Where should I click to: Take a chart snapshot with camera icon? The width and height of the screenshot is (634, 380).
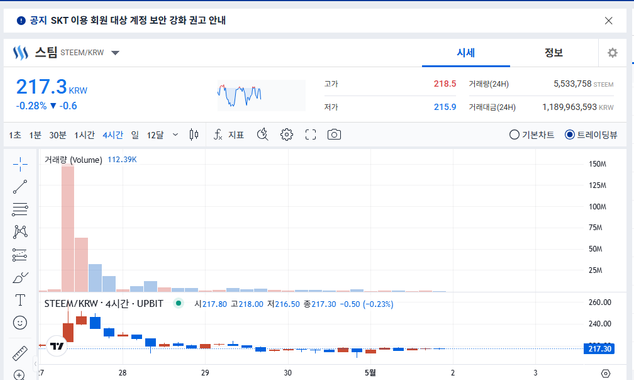pyautogui.click(x=334, y=135)
